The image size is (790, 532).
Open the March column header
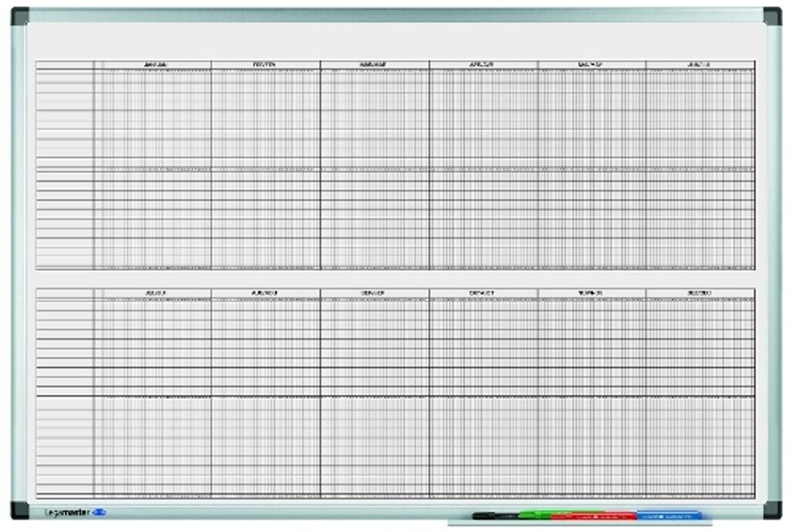[374, 65]
